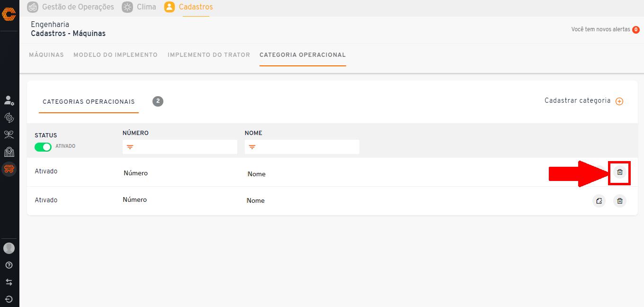
Task: Click the orange alerts counter badge
Action: pyautogui.click(x=636, y=29)
